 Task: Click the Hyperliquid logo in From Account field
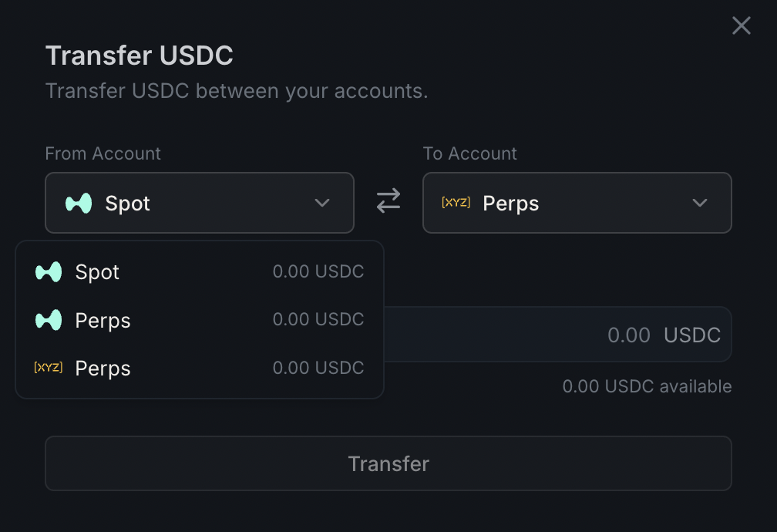click(x=79, y=204)
